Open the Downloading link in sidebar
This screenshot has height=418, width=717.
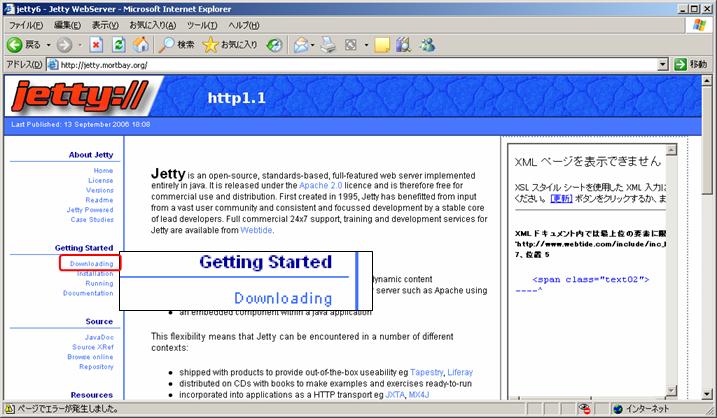91,264
